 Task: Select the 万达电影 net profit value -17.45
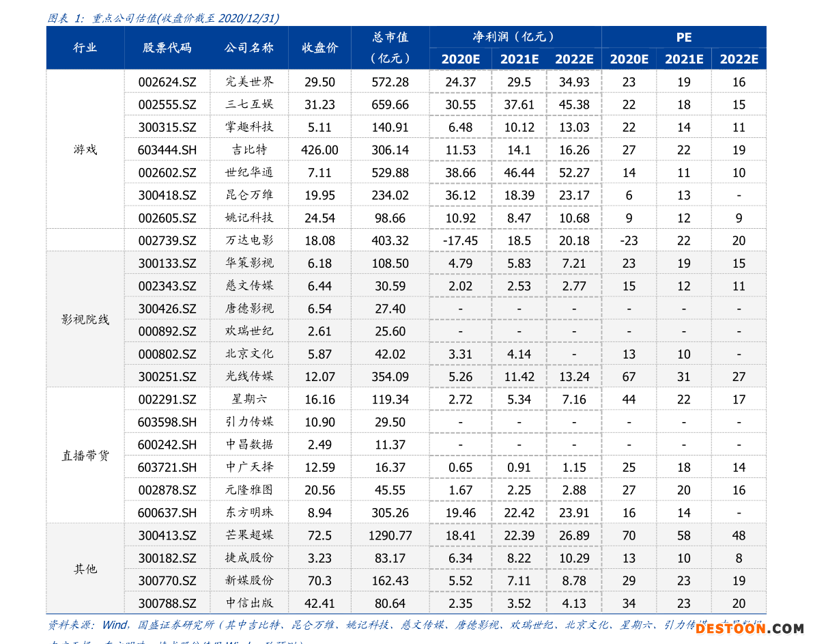(x=460, y=240)
